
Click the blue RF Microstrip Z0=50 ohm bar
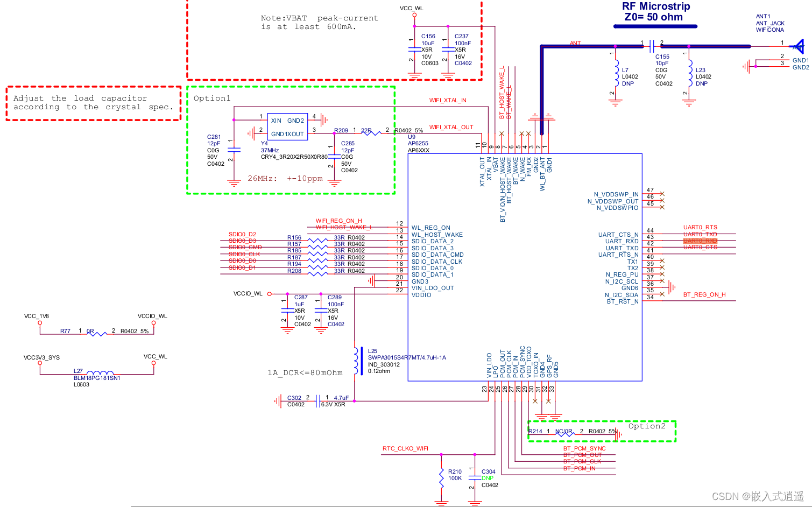tap(656, 25)
